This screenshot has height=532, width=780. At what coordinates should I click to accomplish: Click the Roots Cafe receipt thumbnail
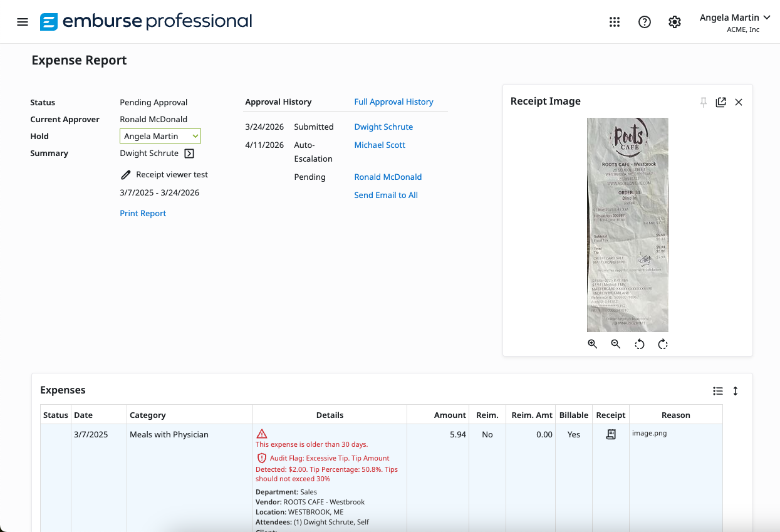point(627,224)
